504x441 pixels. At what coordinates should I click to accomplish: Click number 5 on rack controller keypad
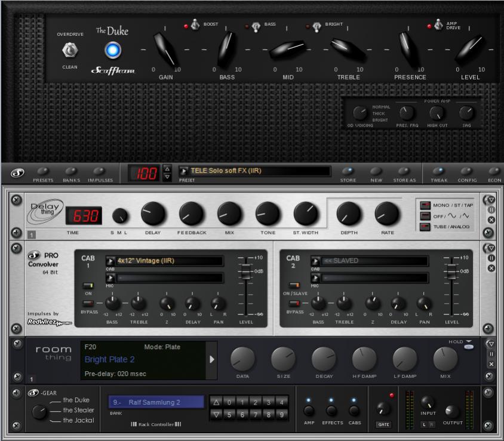pyautogui.click(x=229, y=414)
